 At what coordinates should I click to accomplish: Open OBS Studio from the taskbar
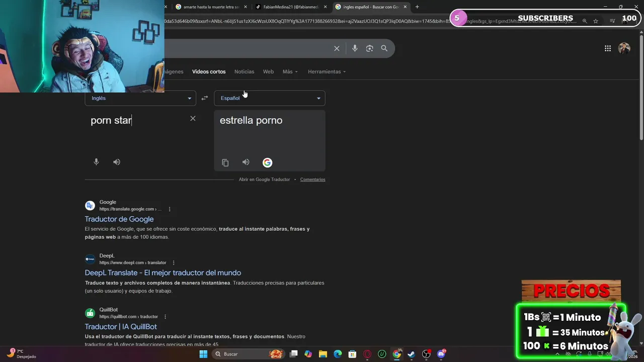click(427, 354)
